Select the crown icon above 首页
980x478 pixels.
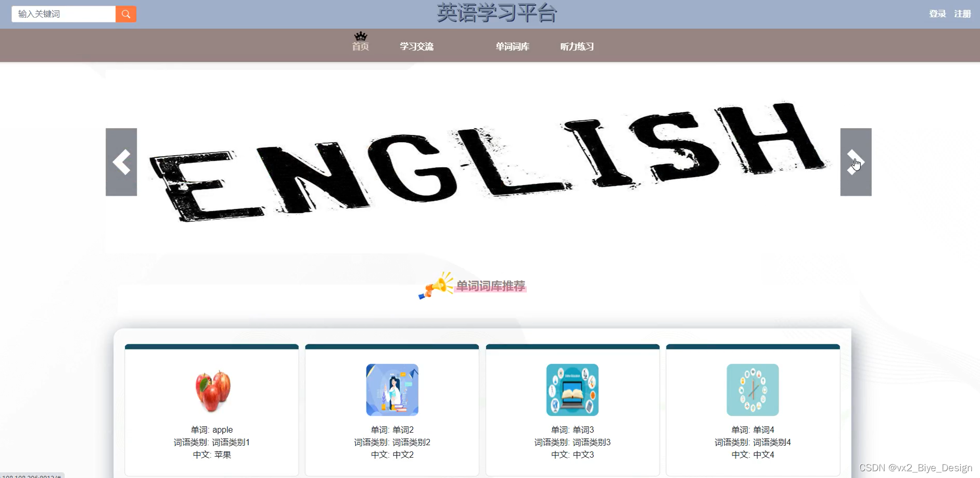click(360, 36)
